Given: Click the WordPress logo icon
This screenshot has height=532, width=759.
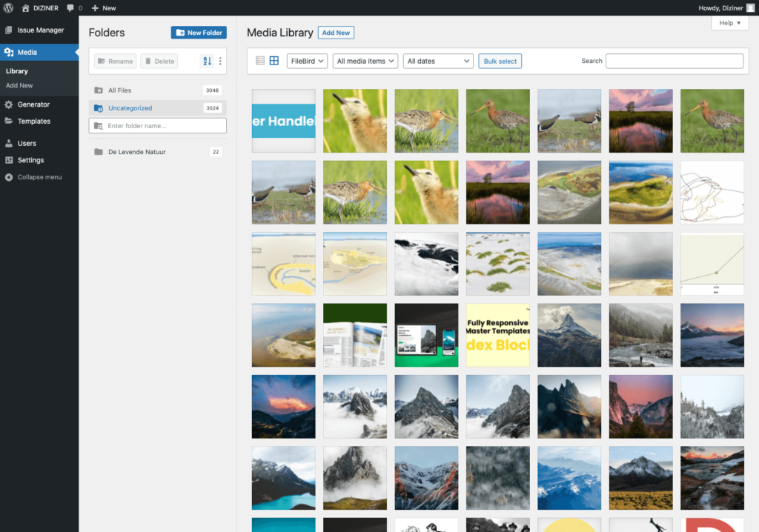Looking at the screenshot, I should [x=8, y=7].
